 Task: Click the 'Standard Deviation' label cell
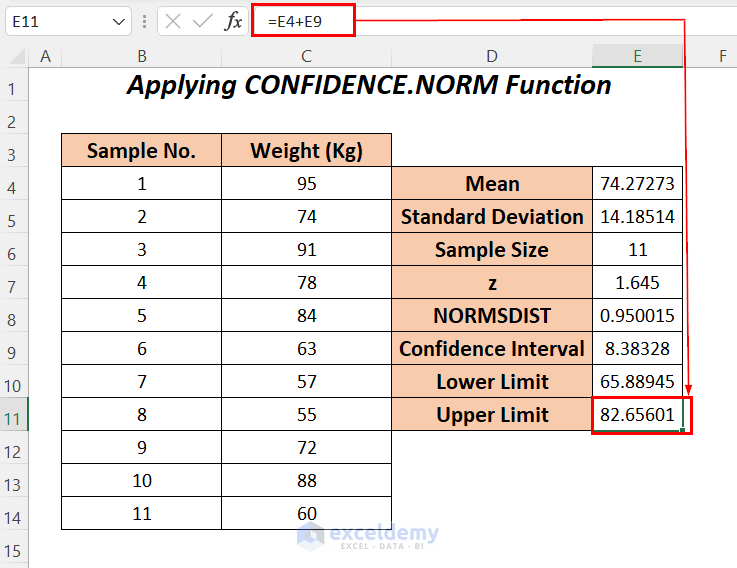(492, 216)
